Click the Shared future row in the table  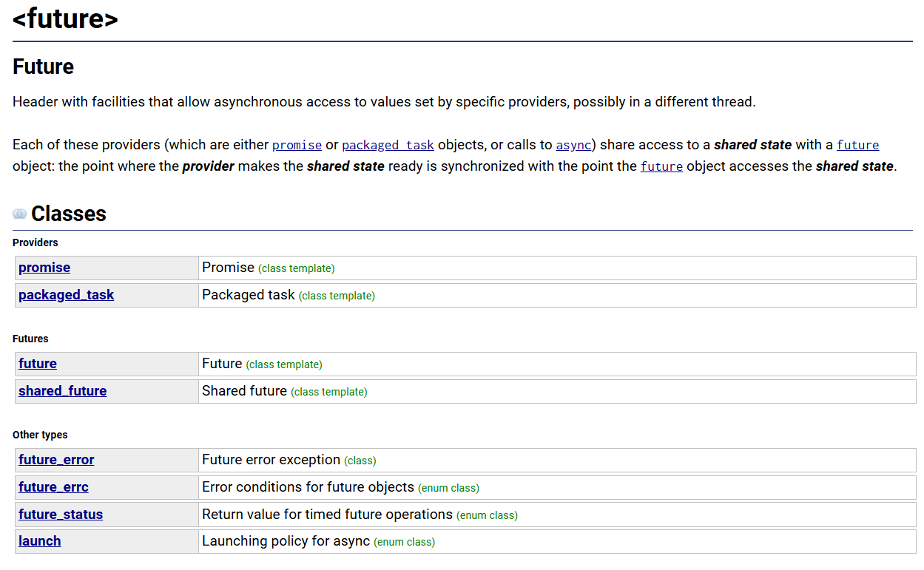pos(444,390)
